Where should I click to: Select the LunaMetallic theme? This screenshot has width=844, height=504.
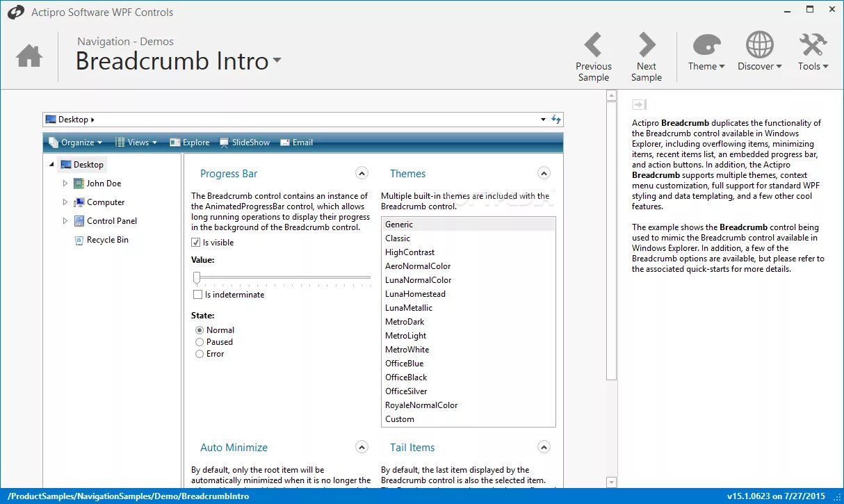pos(469,308)
